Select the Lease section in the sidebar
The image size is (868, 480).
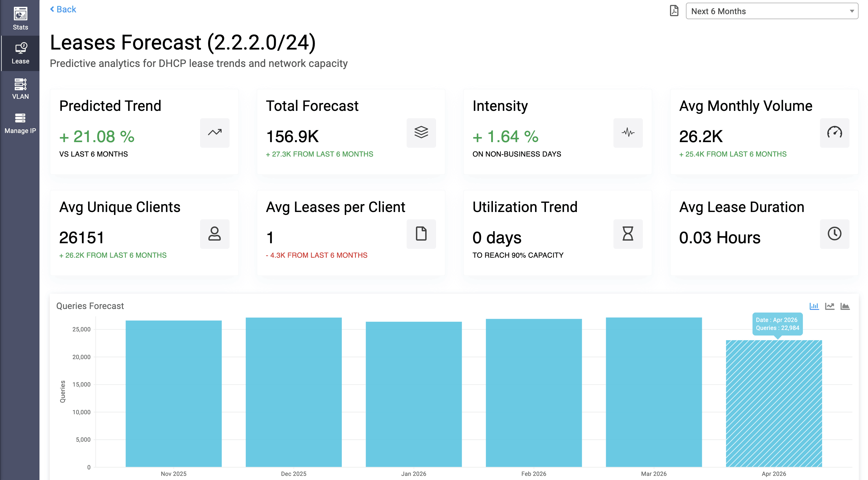point(20,53)
